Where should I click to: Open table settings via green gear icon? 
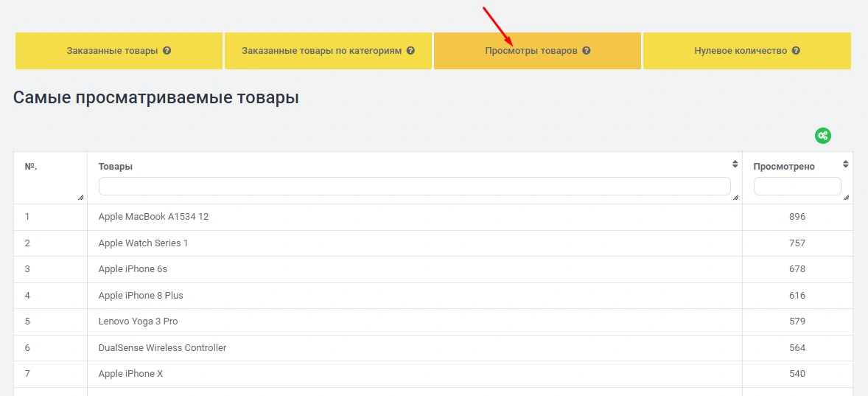coord(822,136)
